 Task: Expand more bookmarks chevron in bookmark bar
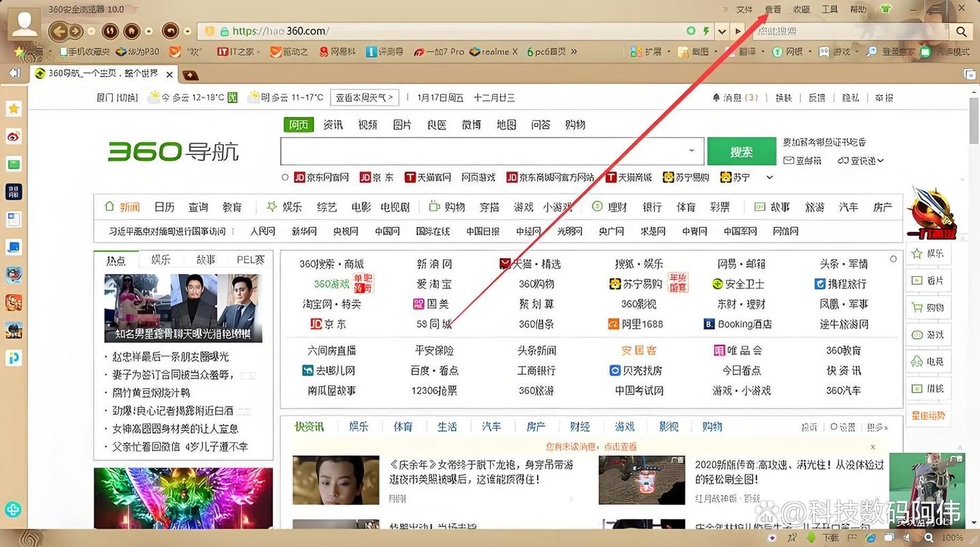coord(573,51)
